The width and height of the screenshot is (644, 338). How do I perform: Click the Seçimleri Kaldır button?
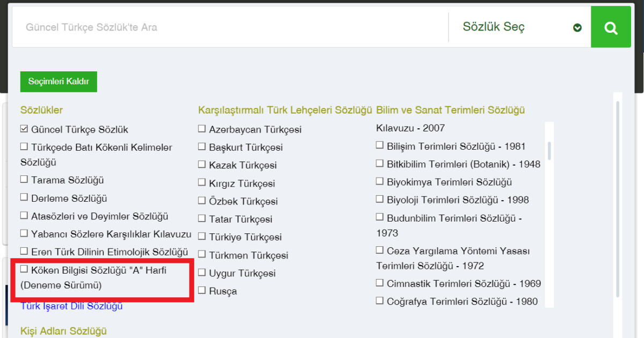[x=58, y=82]
